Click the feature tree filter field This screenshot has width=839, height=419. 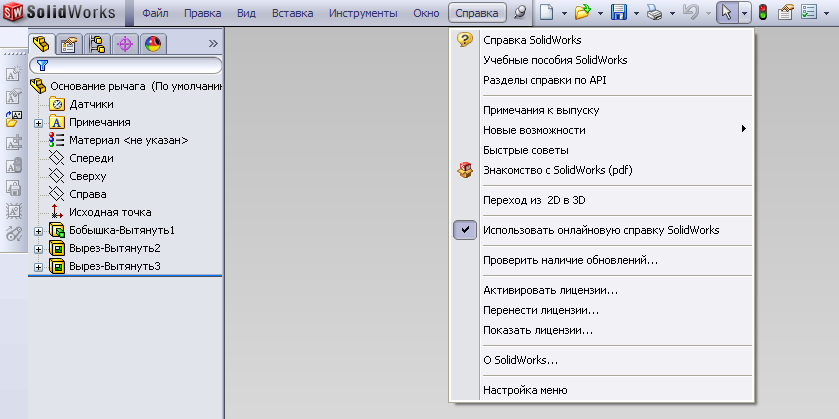126,65
